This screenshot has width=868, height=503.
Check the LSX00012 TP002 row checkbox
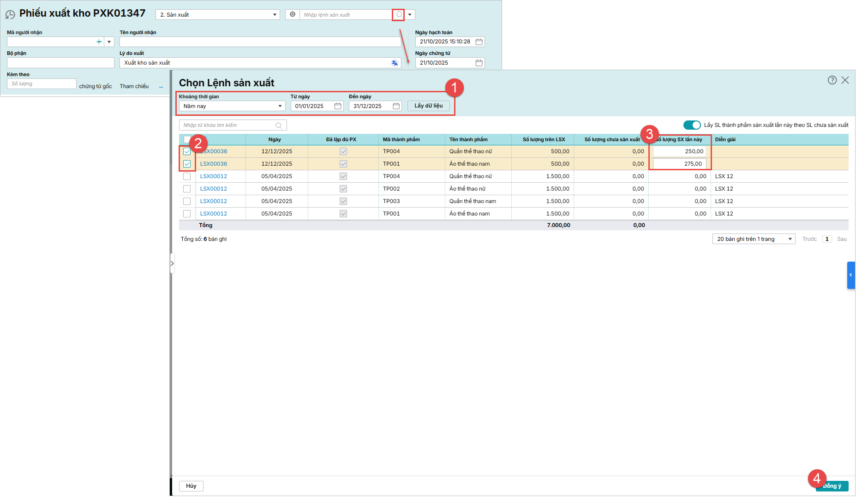187,189
